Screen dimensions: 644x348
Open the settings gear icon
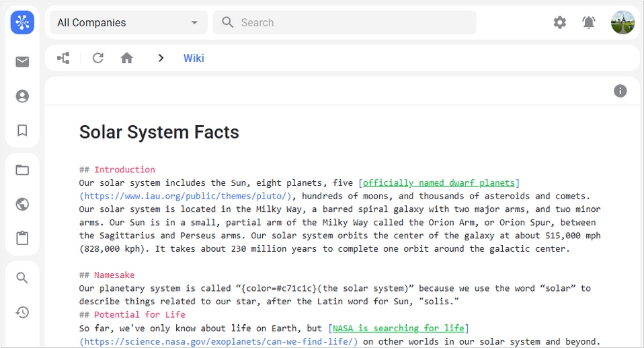[559, 22]
